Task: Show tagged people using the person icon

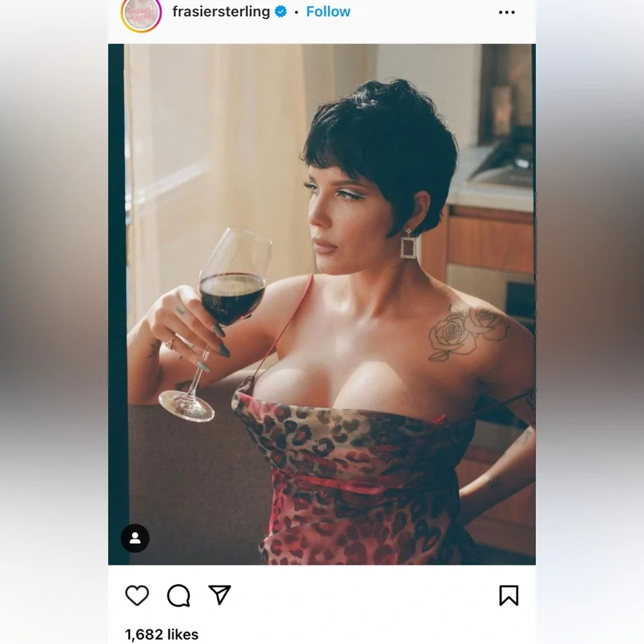Action: (x=135, y=538)
